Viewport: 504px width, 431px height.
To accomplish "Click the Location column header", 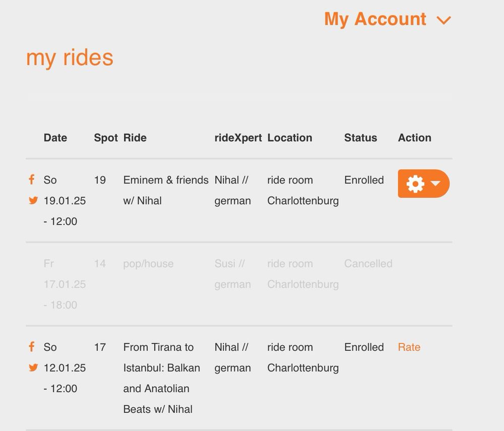I will [x=290, y=138].
